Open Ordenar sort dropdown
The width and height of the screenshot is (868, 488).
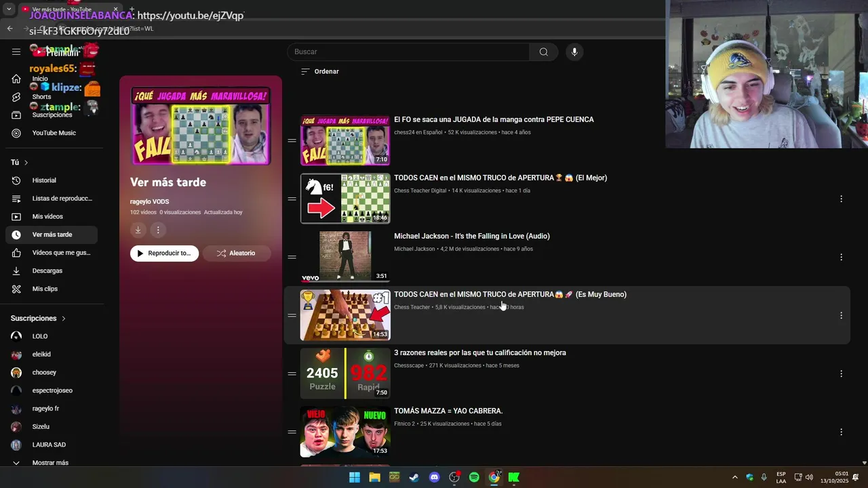click(319, 71)
